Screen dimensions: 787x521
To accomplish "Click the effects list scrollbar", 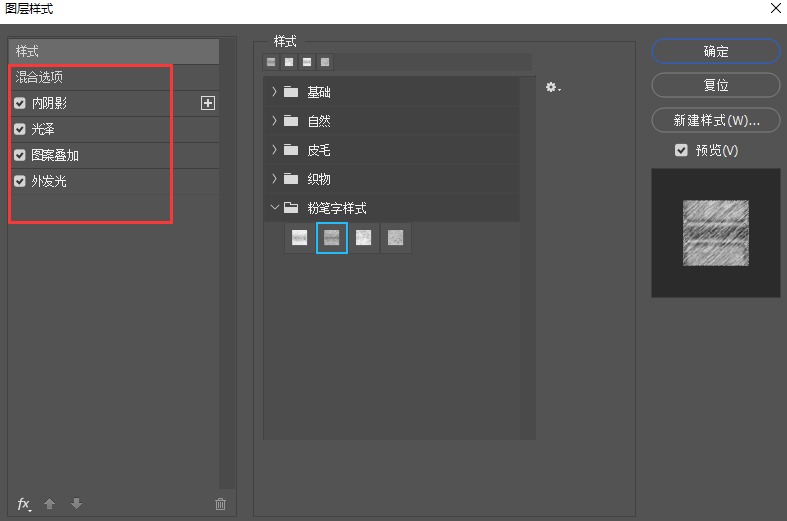I will coord(227,264).
